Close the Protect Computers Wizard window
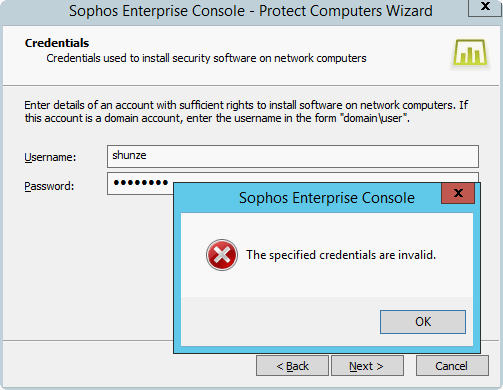The height and width of the screenshot is (390, 503). [x=485, y=7]
